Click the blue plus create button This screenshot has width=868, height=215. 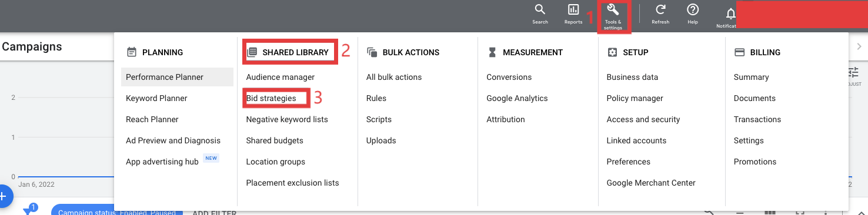[3, 196]
